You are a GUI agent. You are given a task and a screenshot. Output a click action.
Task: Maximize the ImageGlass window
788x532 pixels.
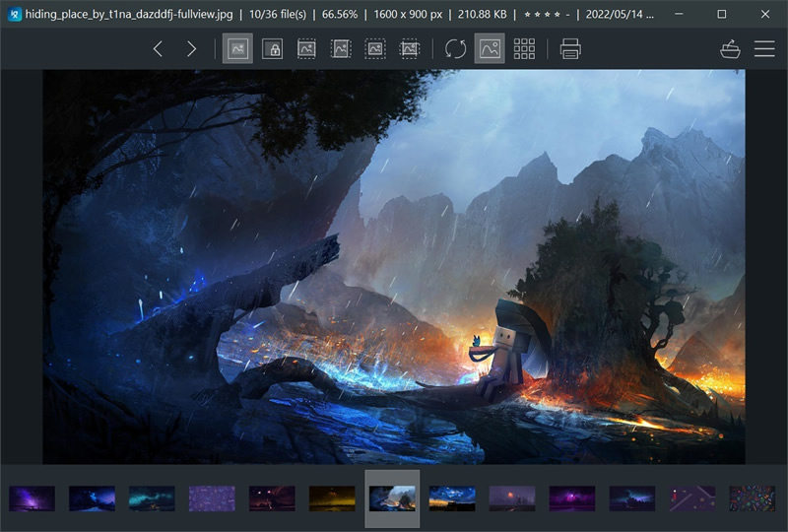click(x=722, y=14)
